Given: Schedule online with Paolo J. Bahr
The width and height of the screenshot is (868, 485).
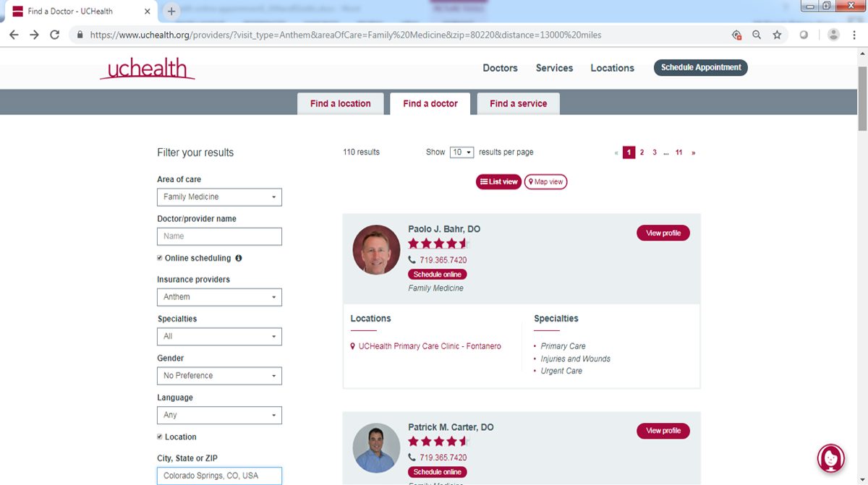Looking at the screenshot, I should point(438,275).
